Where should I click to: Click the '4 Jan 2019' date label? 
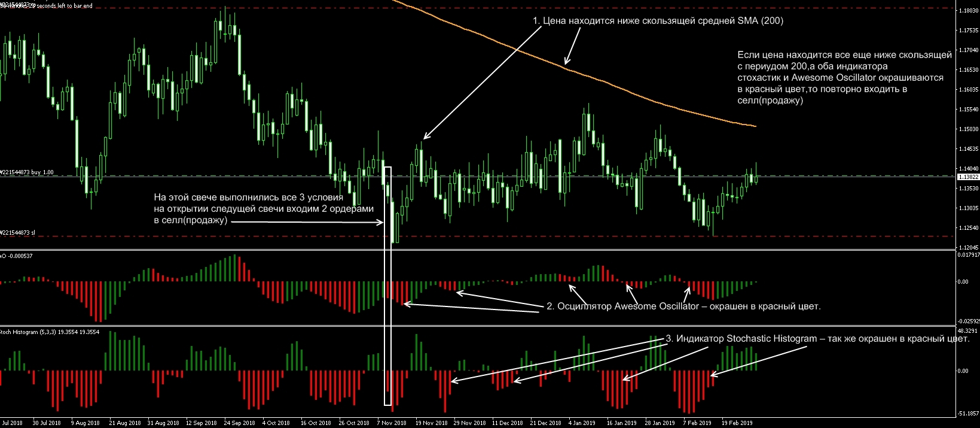pos(582,423)
